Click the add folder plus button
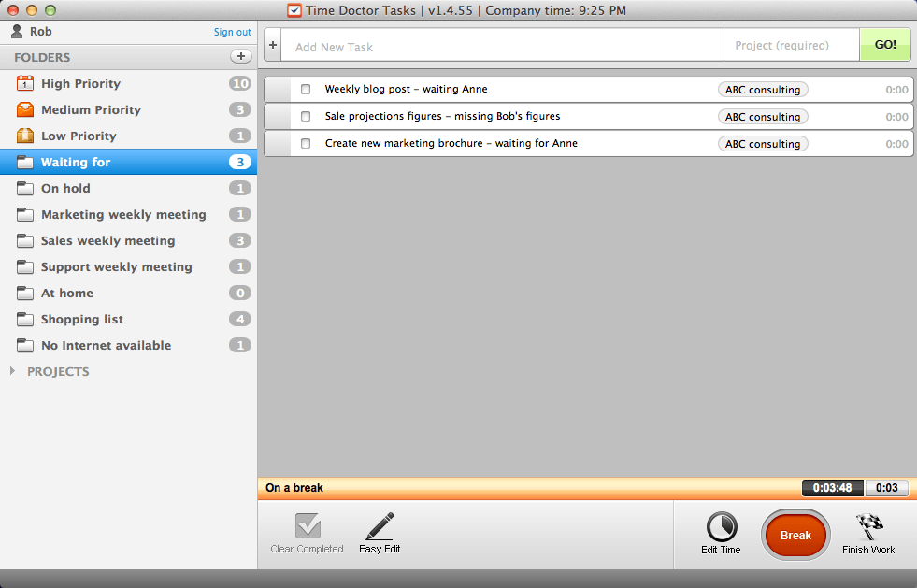The height and width of the screenshot is (588, 917). point(241,57)
